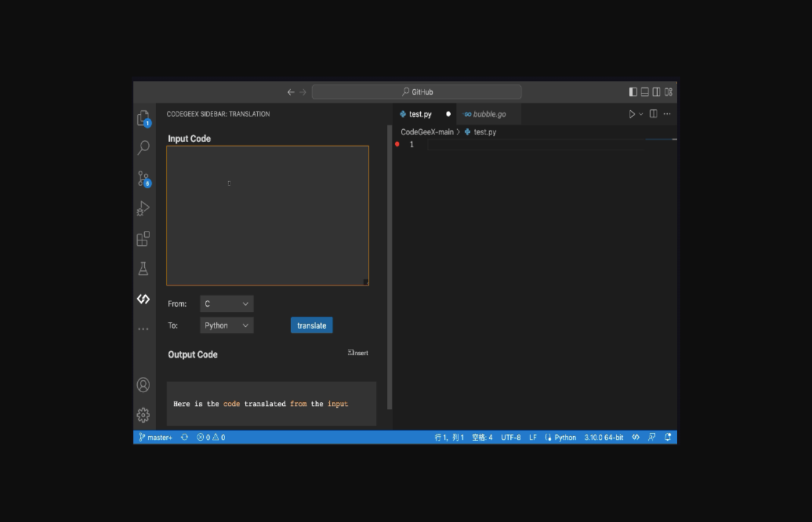Image resolution: width=812 pixels, height=522 pixels.
Task: Open the Accounts icon in activity bar
Action: 144,385
